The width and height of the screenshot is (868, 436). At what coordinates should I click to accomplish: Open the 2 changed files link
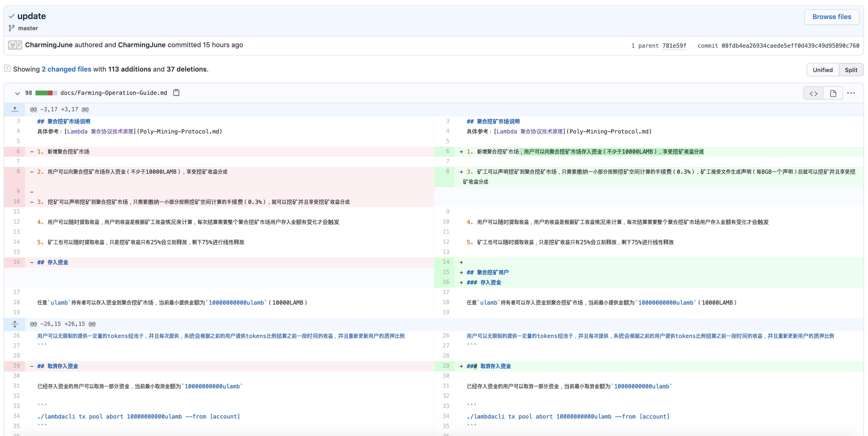(x=66, y=69)
